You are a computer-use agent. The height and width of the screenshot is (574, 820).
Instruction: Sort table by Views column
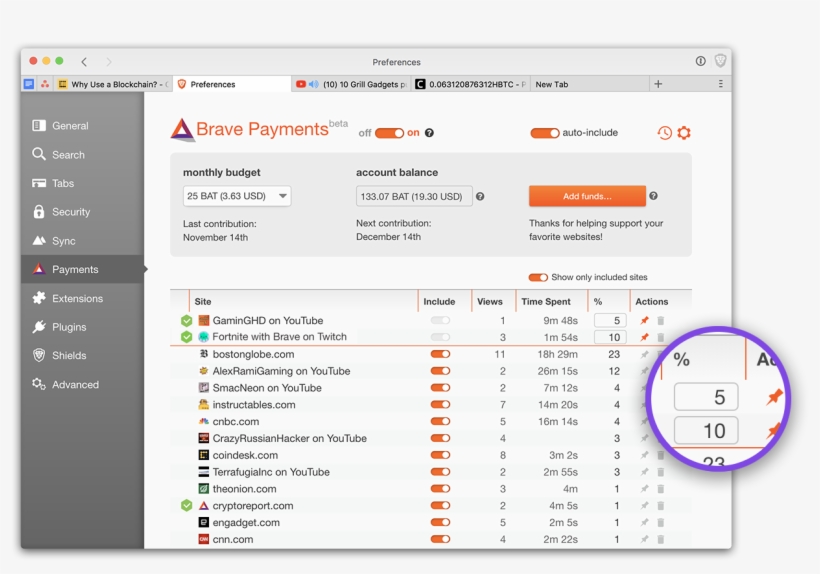pyautogui.click(x=493, y=302)
